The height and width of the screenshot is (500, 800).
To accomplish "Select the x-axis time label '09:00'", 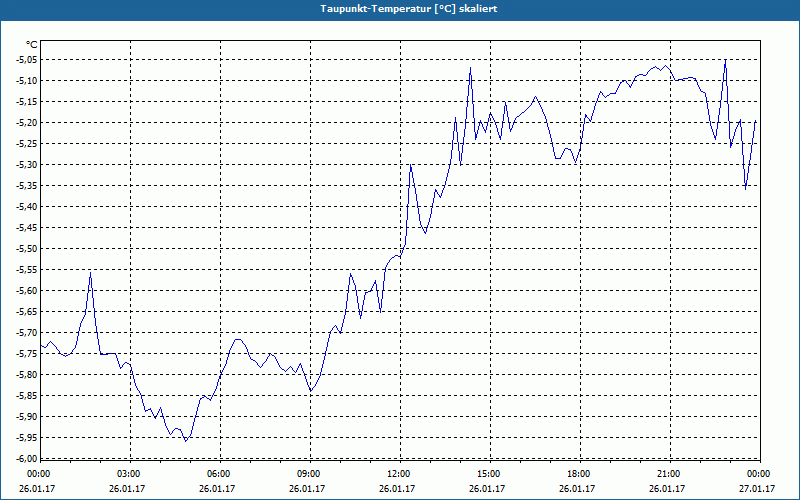I will [x=308, y=474].
